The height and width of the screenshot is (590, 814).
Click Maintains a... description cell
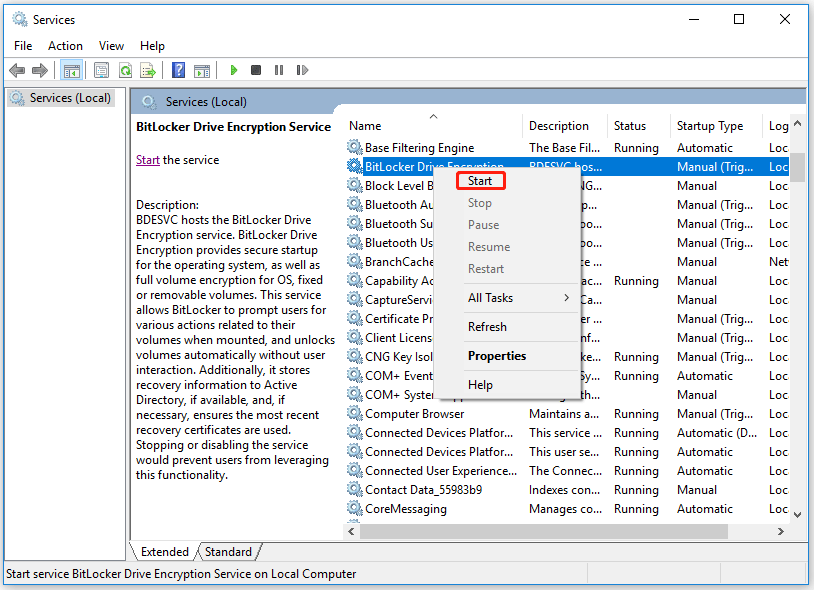[x=564, y=414]
